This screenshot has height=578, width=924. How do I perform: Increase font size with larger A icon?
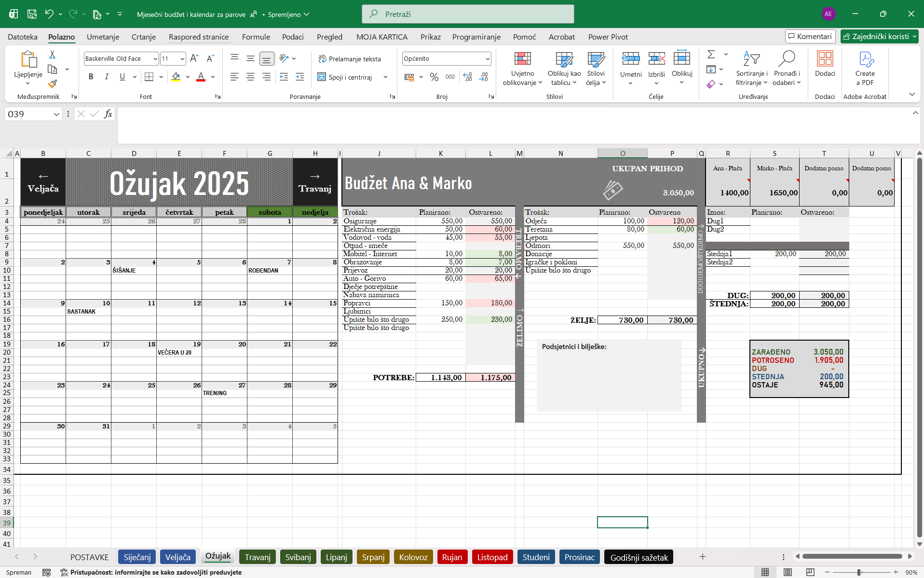point(194,58)
